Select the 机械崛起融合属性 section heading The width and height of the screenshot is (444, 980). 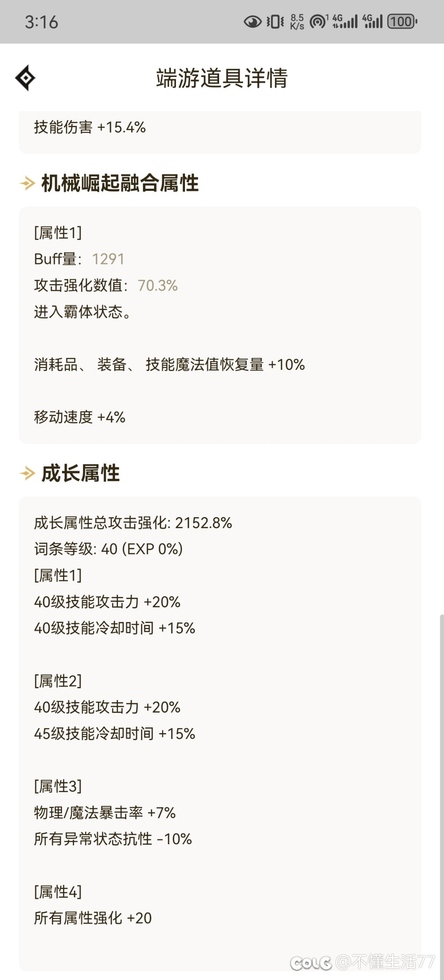(x=120, y=183)
